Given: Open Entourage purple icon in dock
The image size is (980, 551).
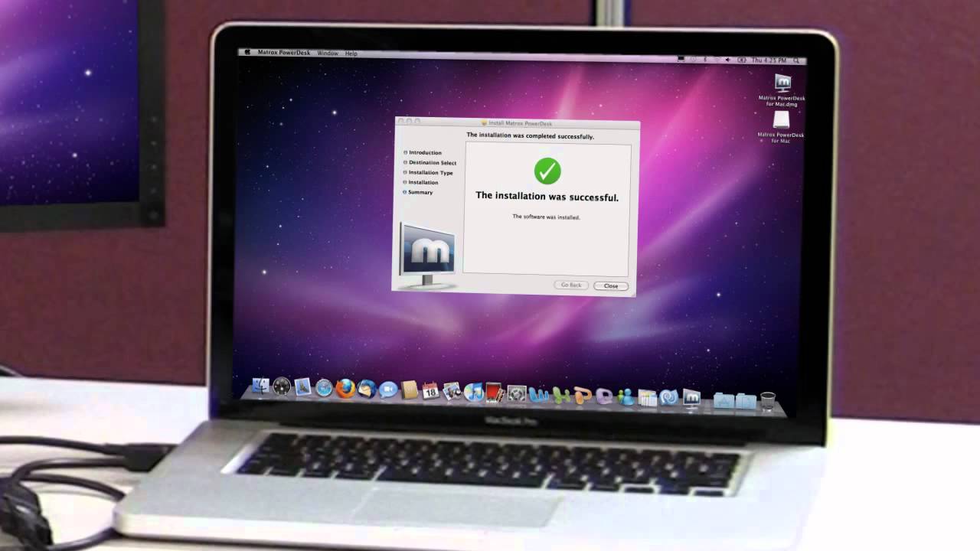Looking at the screenshot, I should (x=604, y=396).
